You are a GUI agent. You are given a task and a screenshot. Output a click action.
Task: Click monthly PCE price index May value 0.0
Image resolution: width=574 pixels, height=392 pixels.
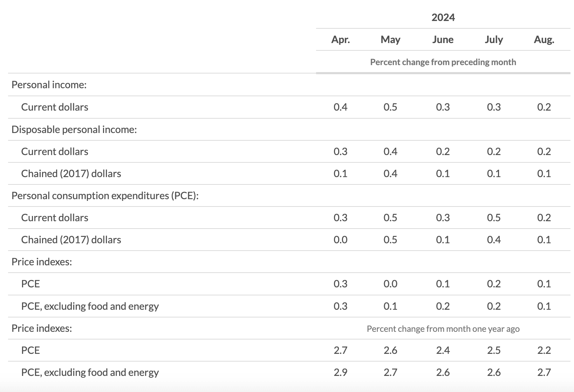click(390, 284)
